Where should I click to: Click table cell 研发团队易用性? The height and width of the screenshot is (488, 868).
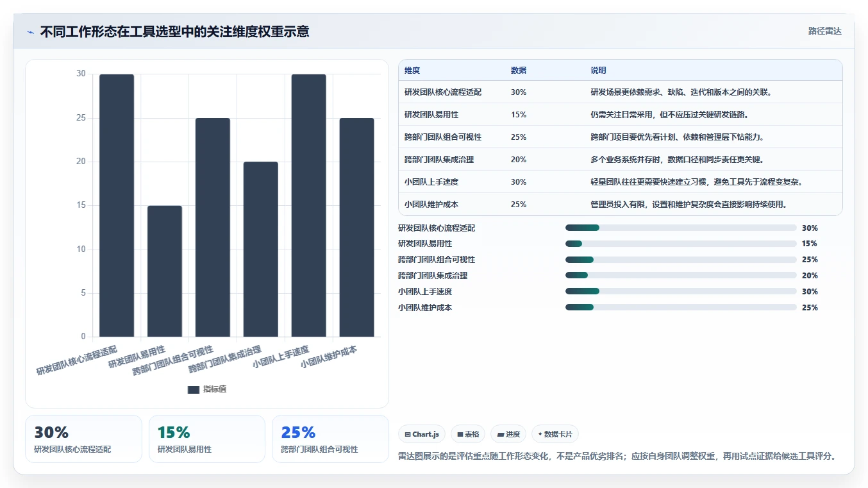point(431,115)
